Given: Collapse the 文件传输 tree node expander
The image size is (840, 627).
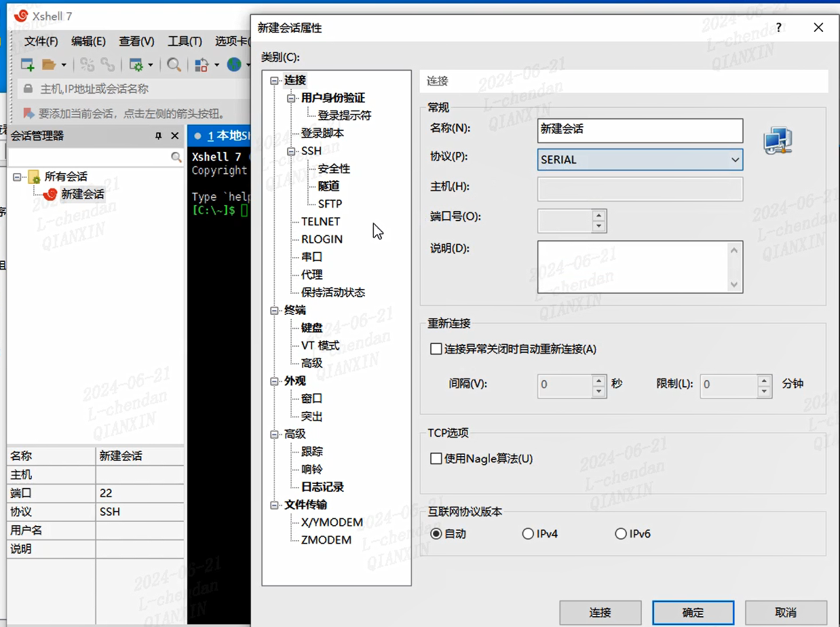Looking at the screenshot, I should coord(275,505).
